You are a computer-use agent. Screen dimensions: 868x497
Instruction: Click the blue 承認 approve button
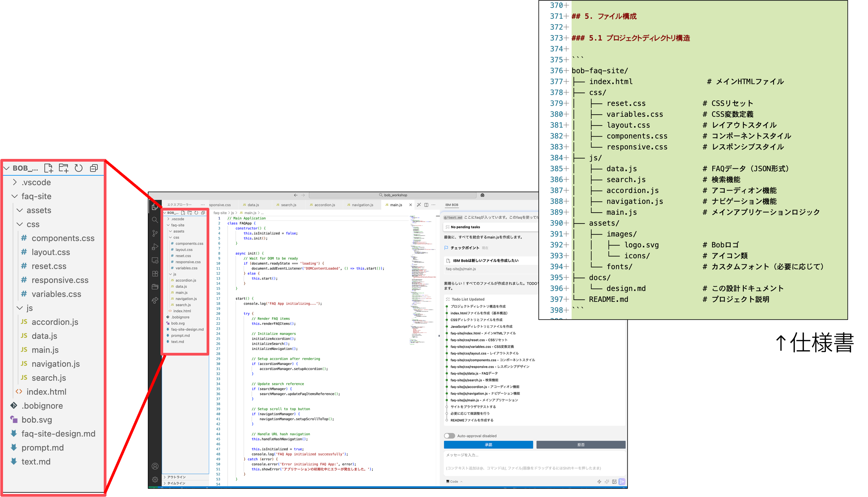[x=489, y=445]
